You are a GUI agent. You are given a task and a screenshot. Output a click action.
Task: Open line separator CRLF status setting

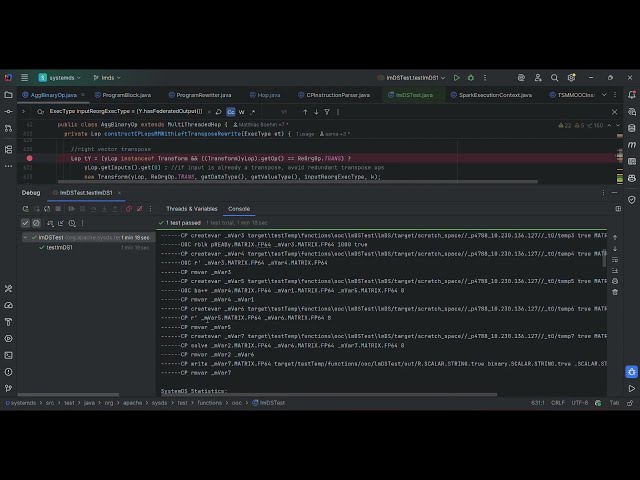pyautogui.click(x=558, y=403)
